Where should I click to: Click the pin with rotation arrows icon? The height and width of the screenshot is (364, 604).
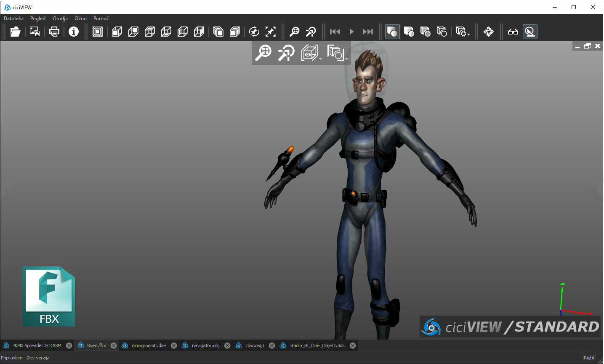(x=254, y=32)
